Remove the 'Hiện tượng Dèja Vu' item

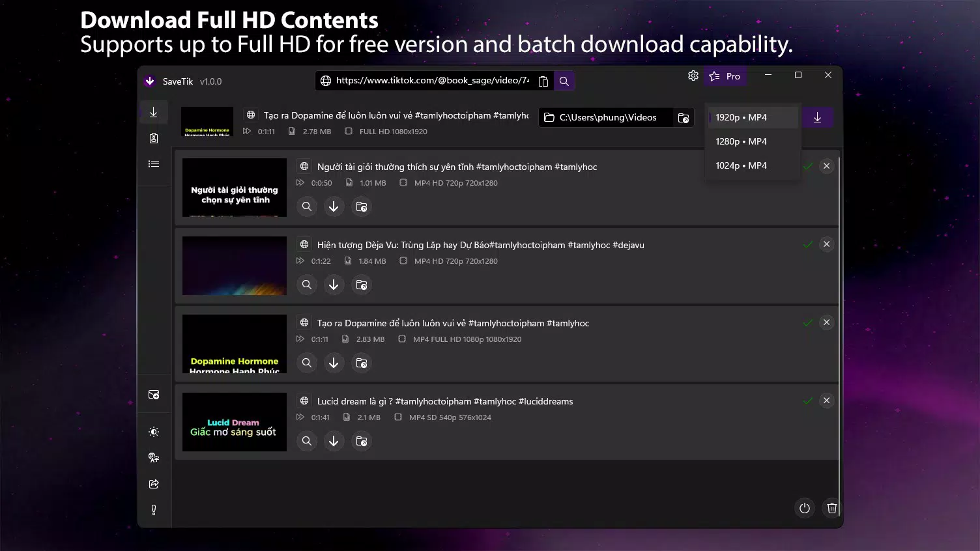tap(827, 244)
